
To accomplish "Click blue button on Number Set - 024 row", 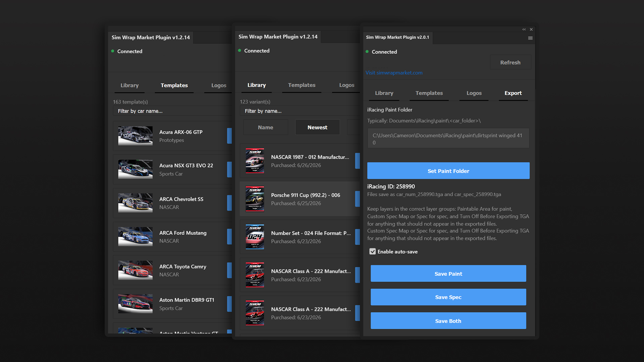I will coord(358,237).
